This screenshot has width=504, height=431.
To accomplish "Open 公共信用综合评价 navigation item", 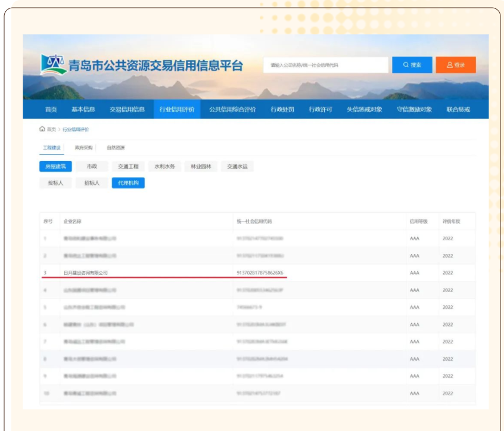I will (232, 109).
